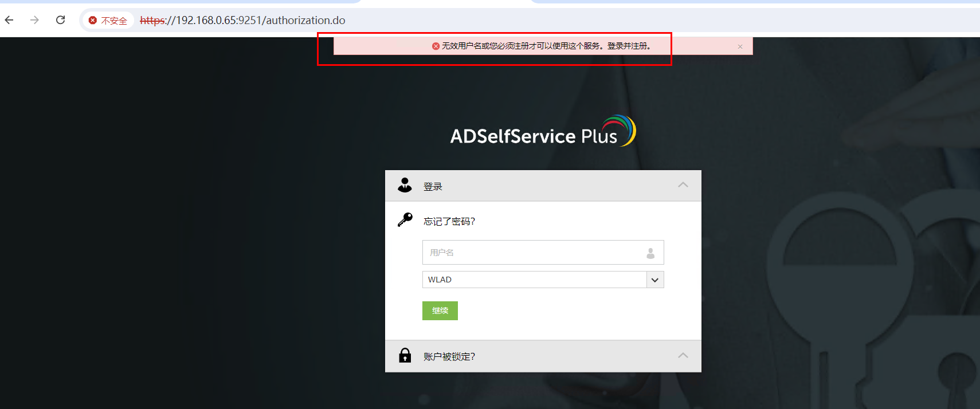This screenshot has height=409, width=980.
Task: Open the 不安全 security warning badge
Action: pyautogui.click(x=108, y=21)
